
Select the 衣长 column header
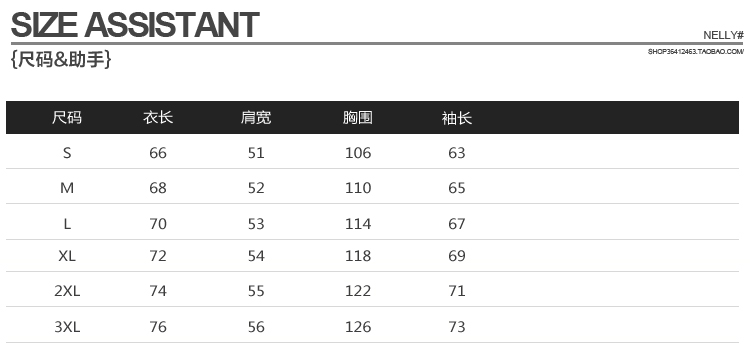pyautogui.click(x=158, y=118)
